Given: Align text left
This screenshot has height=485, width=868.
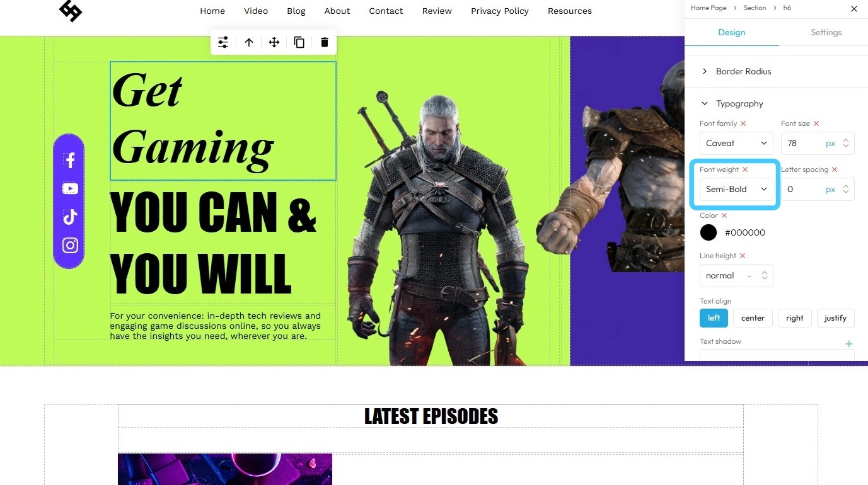Looking at the screenshot, I should coord(714,318).
